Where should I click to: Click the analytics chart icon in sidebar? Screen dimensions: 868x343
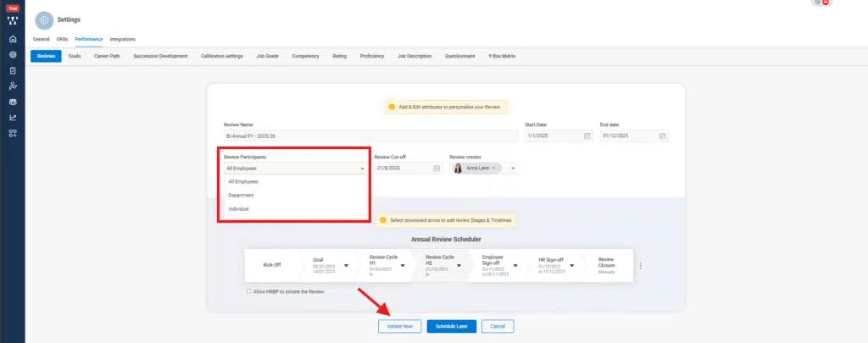pos(13,118)
